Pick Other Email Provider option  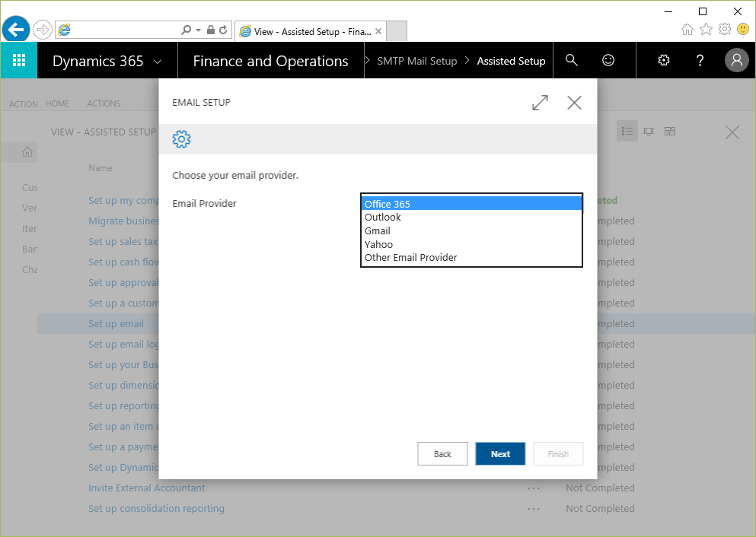471,258
